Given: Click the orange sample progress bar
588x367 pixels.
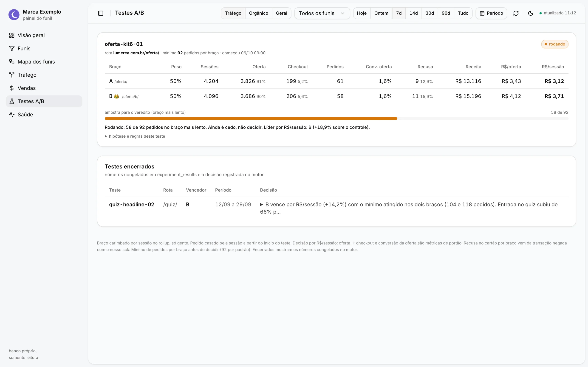Looking at the screenshot, I should [x=251, y=118].
